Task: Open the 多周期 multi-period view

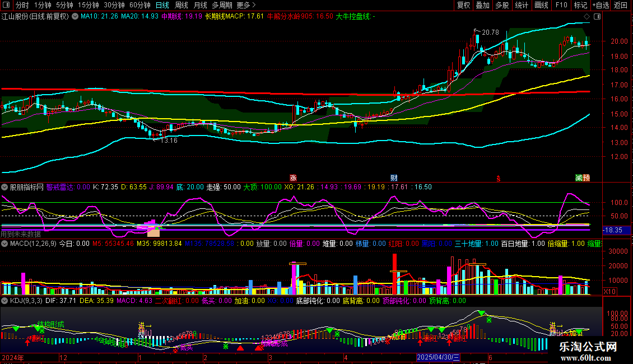Action: click(x=222, y=5)
